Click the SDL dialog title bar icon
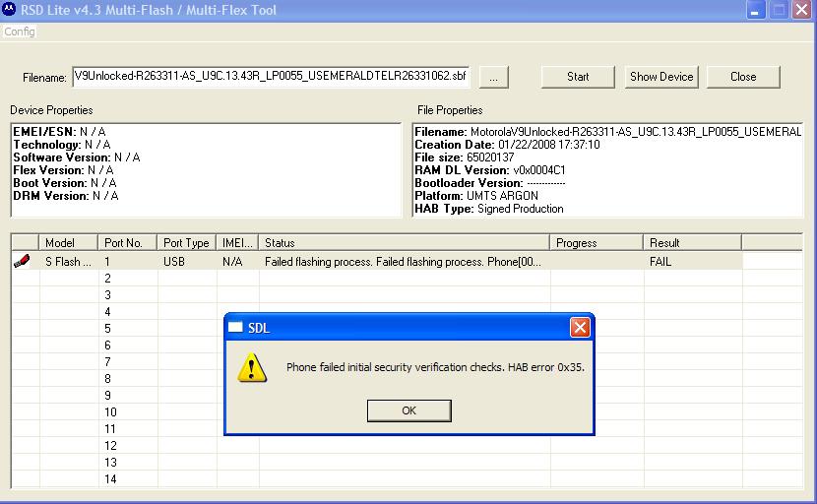 click(x=236, y=328)
